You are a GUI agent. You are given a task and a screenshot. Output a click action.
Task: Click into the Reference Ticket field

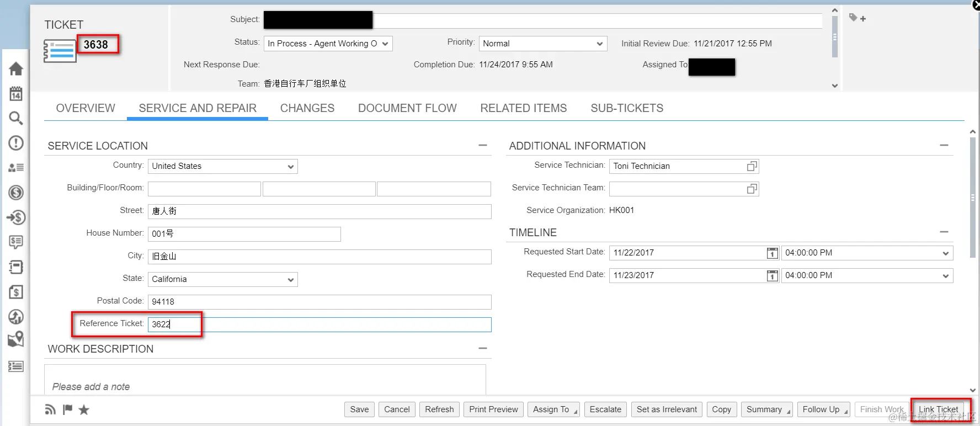coord(319,324)
